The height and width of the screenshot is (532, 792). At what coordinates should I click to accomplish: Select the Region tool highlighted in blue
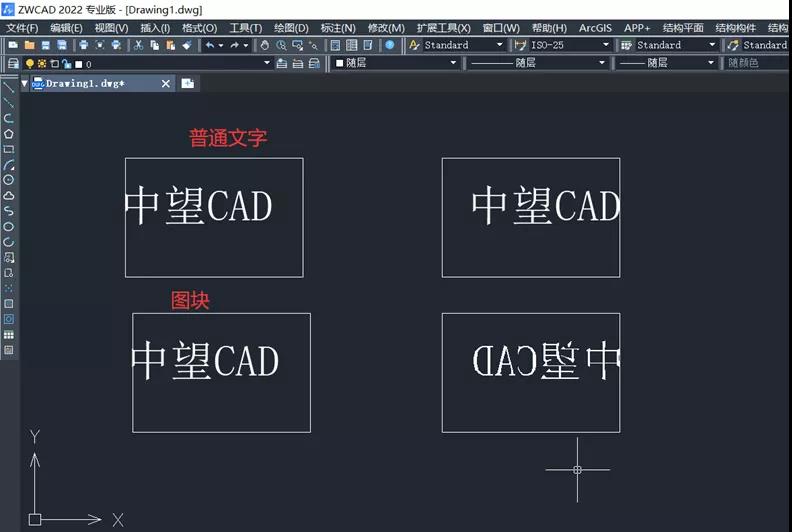[9, 319]
